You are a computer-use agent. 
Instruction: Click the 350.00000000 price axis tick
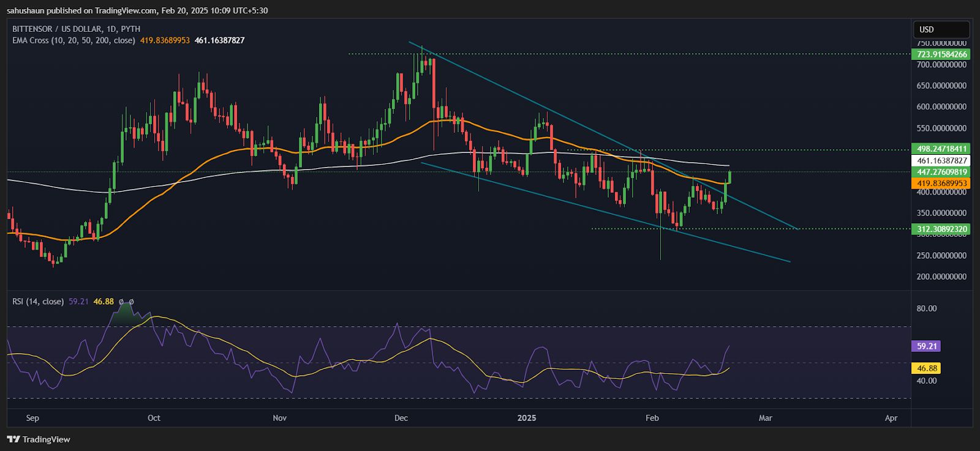pyautogui.click(x=942, y=213)
